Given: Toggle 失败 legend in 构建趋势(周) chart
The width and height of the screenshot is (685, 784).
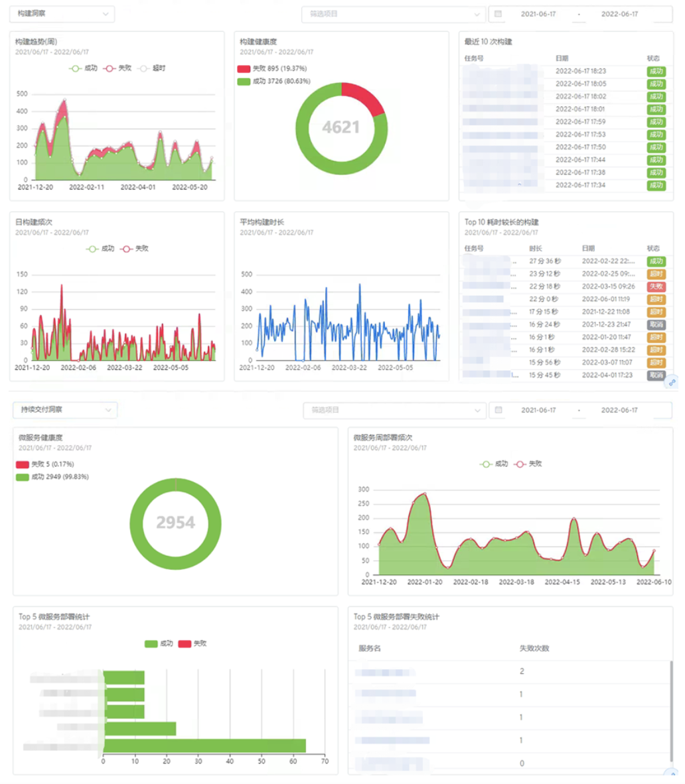Looking at the screenshot, I should click(117, 68).
